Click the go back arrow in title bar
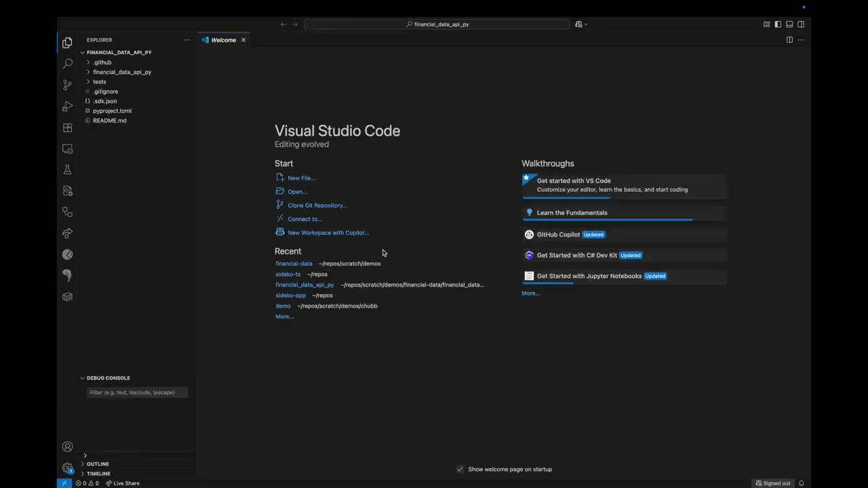 283,24
